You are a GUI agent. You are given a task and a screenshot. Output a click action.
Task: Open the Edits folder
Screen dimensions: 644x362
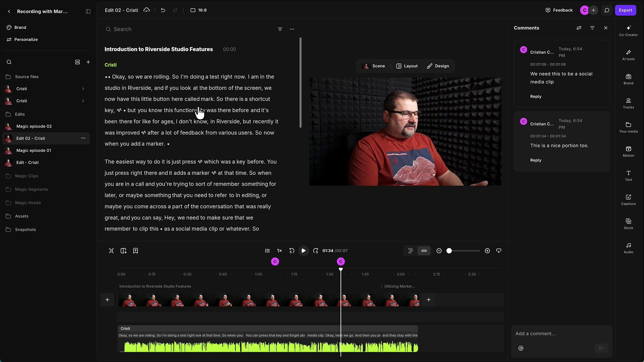click(x=20, y=114)
